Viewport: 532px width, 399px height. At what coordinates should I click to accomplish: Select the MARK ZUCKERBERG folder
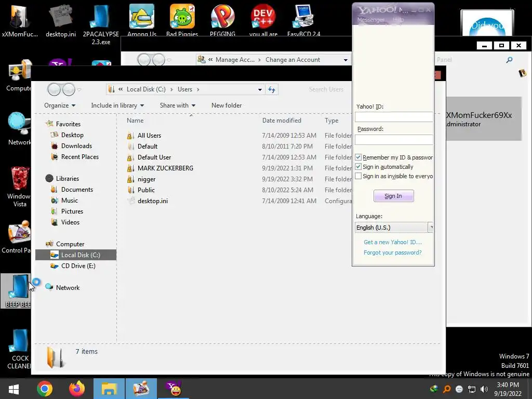(165, 168)
